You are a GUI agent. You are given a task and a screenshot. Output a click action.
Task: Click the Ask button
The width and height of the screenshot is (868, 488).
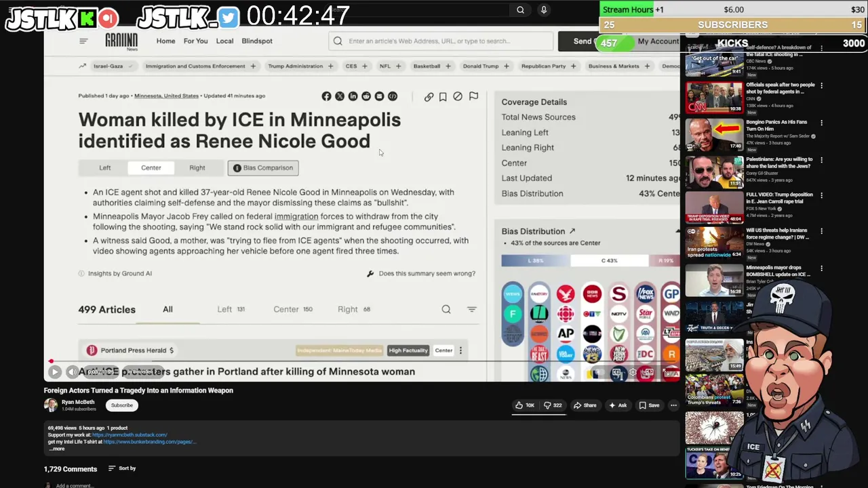point(618,405)
